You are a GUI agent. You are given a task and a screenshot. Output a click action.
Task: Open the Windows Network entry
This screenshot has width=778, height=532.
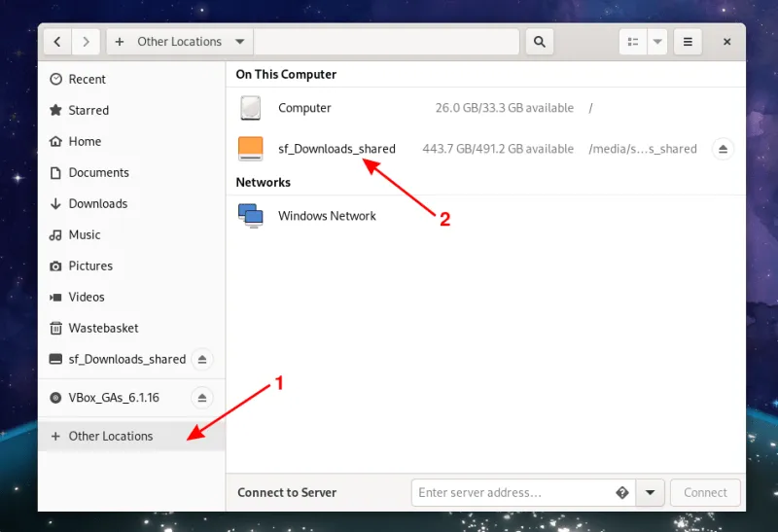[327, 216]
